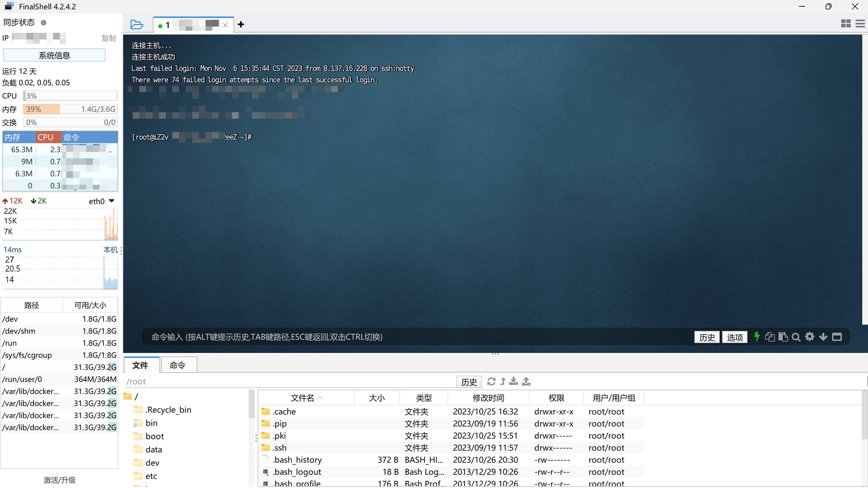Click the /root path field
This screenshot has height=488, width=868.
(x=289, y=382)
